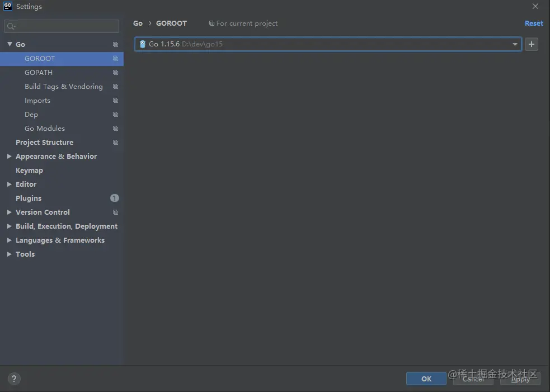Image resolution: width=550 pixels, height=392 pixels.
Task: Click the Plugins update count badge
Action: tap(115, 198)
